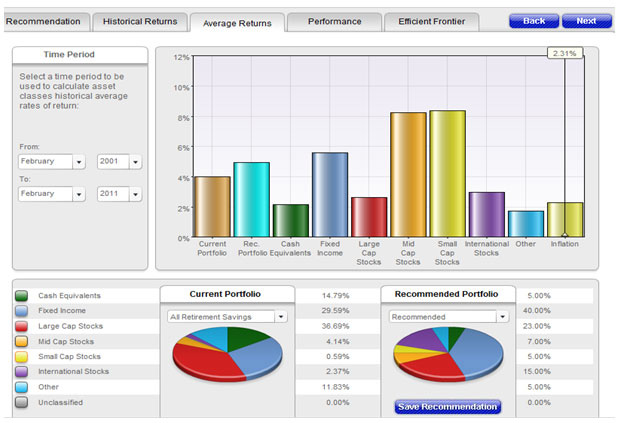Click the blue Fixed Income legend swatch
This screenshot has width=621, height=423.
21,311
